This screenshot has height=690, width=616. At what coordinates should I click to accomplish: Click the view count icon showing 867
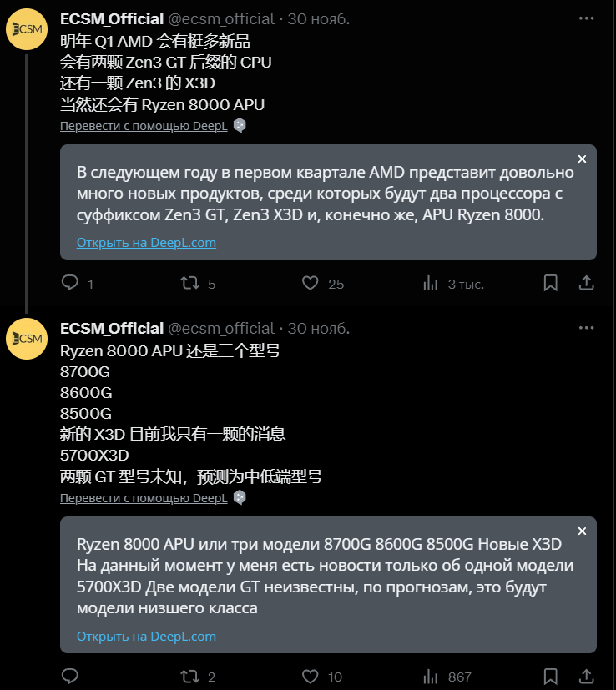click(x=429, y=676)
